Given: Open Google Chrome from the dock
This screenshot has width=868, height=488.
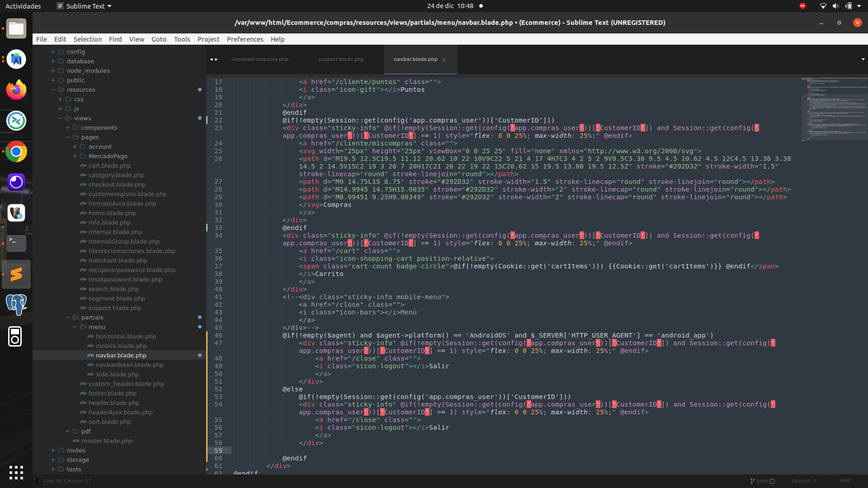Looking at the screenshot, I should tap(16, 152).
